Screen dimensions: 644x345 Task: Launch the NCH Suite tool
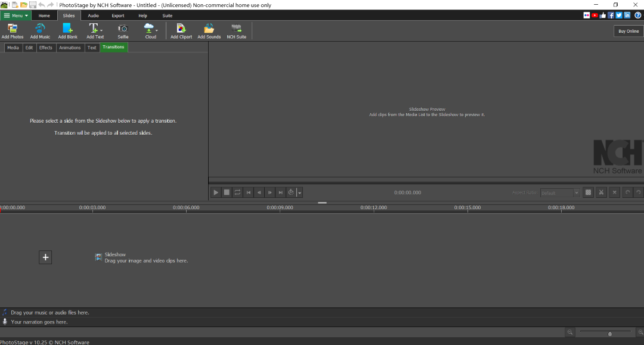pos(236,31)
